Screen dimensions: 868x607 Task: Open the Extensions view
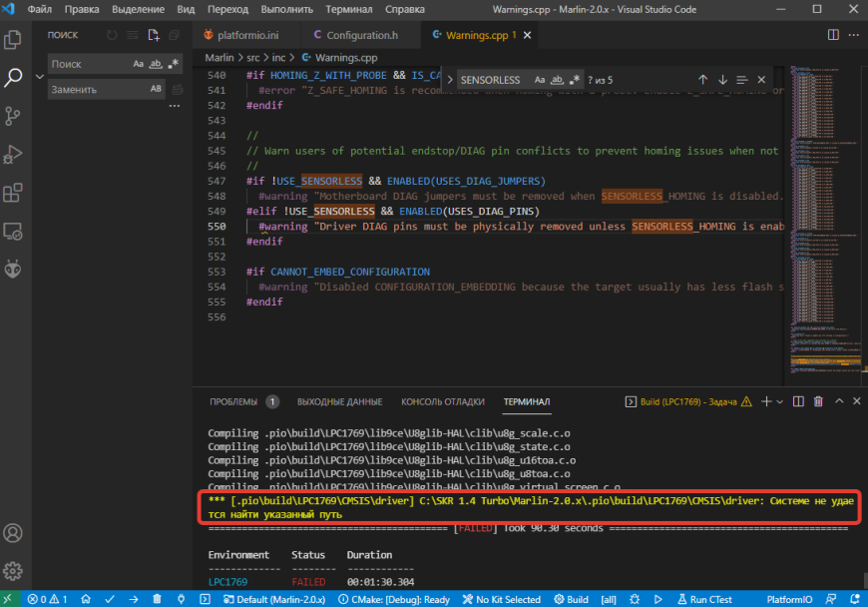pyautogui.click(x=14, y=193)
